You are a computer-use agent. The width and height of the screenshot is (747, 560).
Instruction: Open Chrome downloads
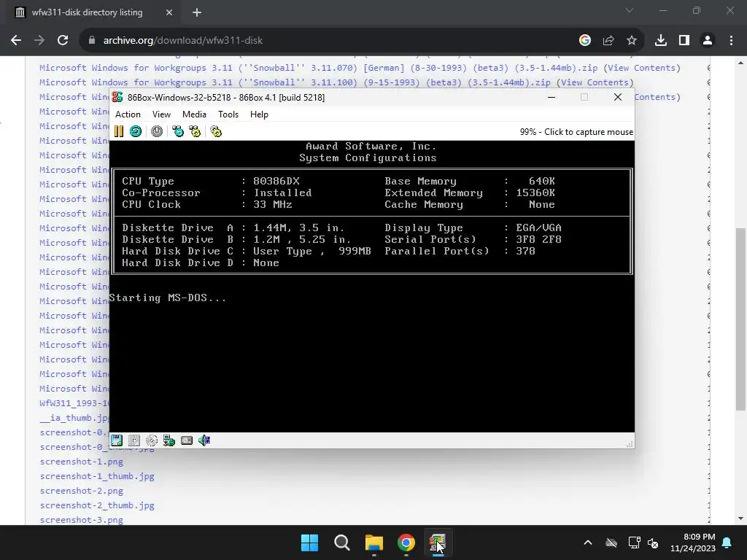[661, 41]
